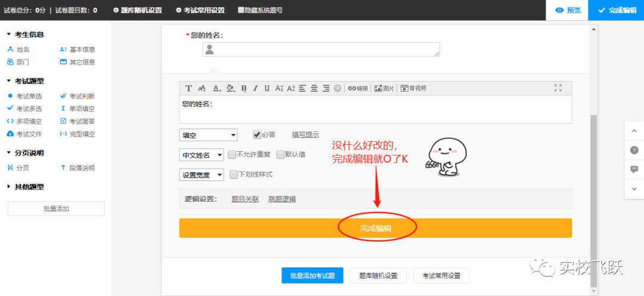Apply superscript formatting icon

(291, 88)
